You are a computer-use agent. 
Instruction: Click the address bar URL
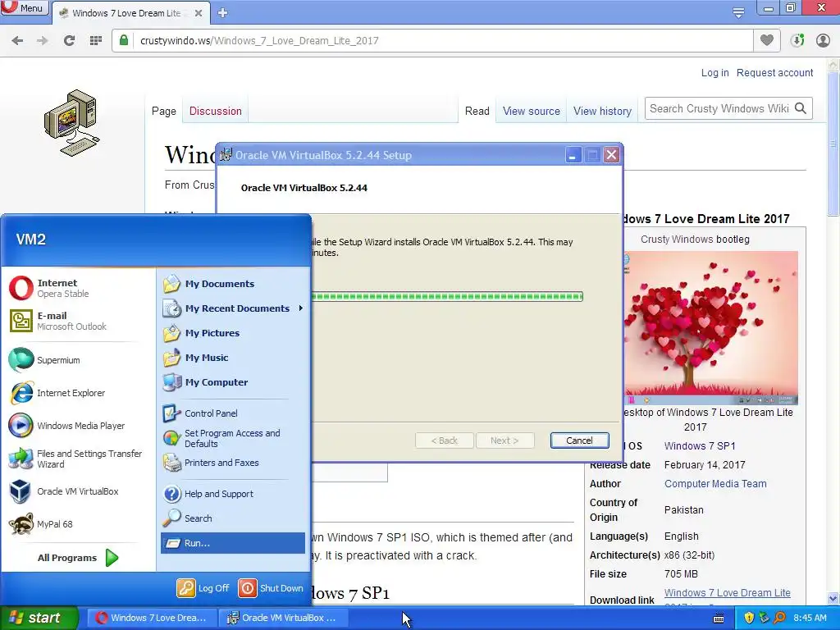(259, 41)
